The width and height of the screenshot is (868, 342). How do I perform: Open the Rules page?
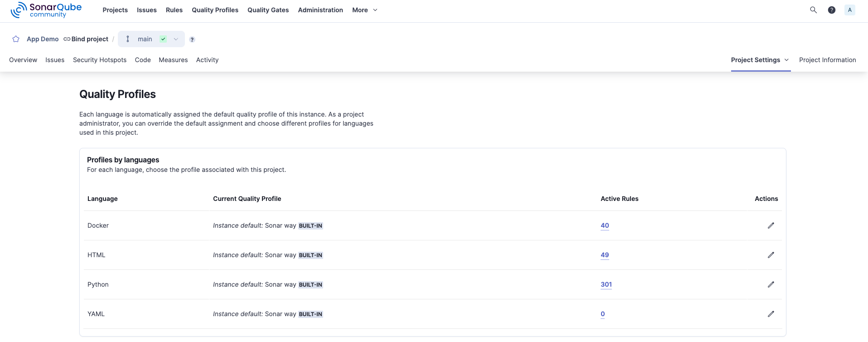[174, 10]
